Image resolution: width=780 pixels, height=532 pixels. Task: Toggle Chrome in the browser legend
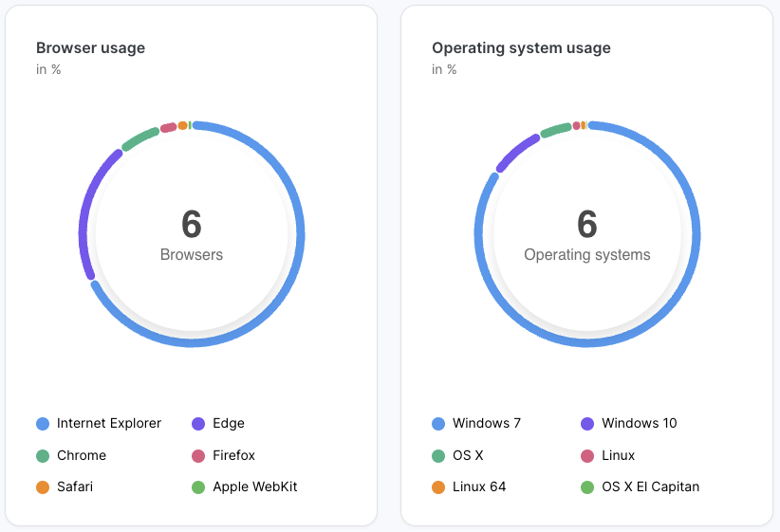(81, 456)
